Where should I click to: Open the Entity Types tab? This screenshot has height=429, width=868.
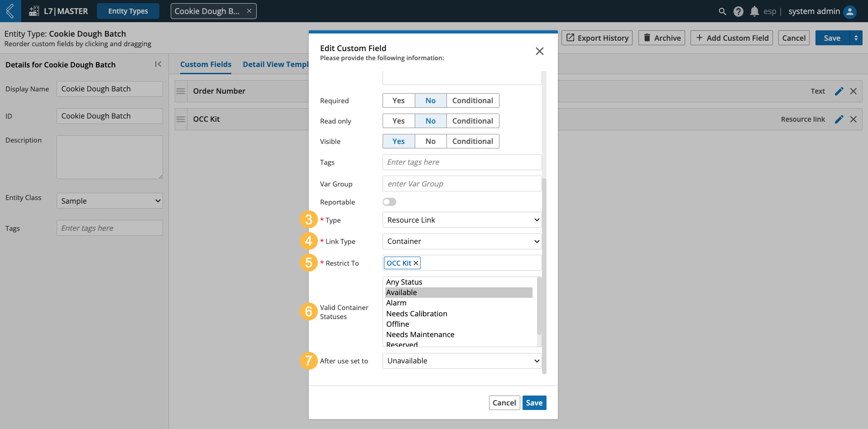point(128,11)
